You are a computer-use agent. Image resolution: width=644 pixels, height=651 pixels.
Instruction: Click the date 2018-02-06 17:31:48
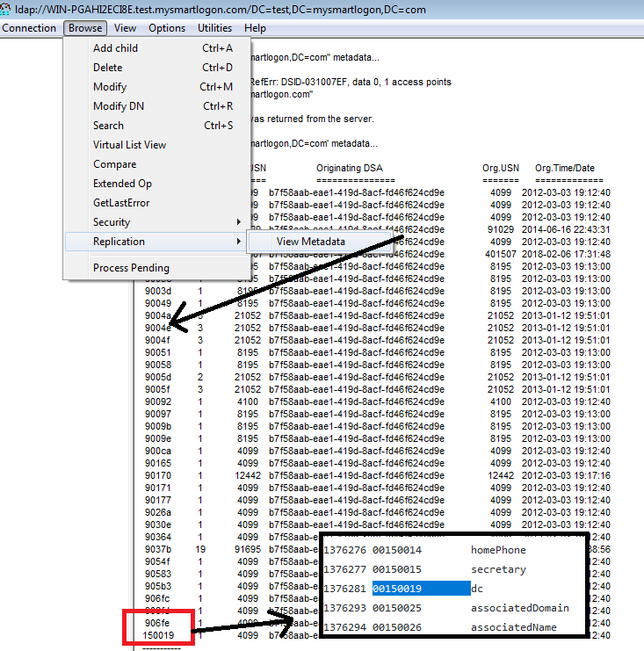click(566, 254)
